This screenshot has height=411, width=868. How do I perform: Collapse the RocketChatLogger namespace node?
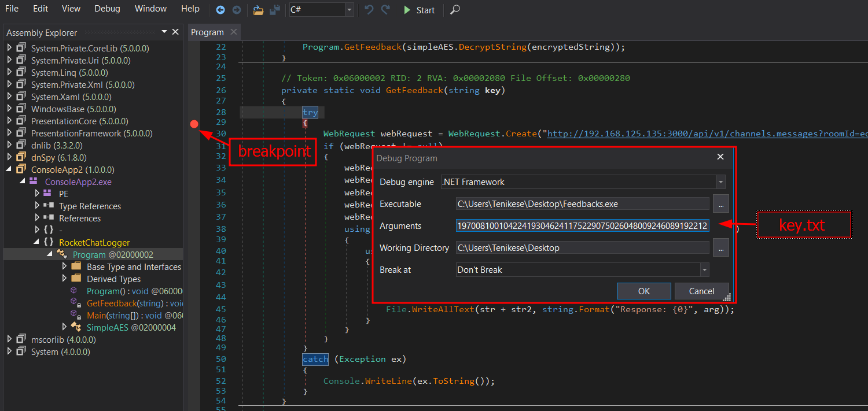[x=37, y=242]
